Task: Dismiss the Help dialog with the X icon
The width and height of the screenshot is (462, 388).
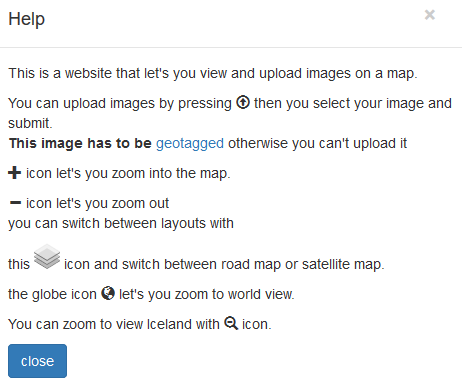Action: pos(430,15)
